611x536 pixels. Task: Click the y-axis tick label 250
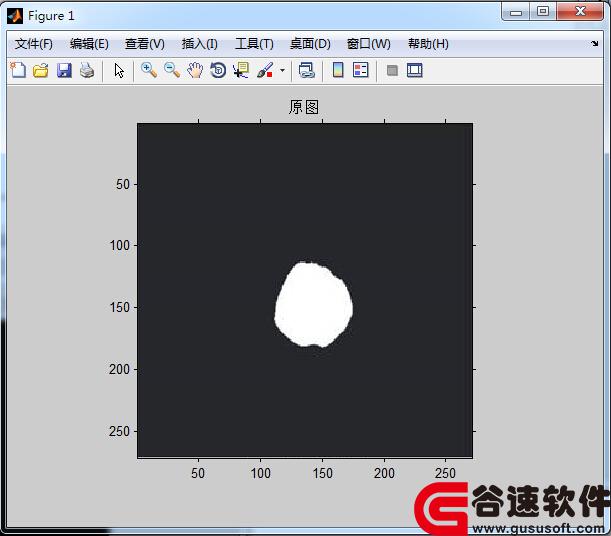pyautogui.click(x=119, y=431)
